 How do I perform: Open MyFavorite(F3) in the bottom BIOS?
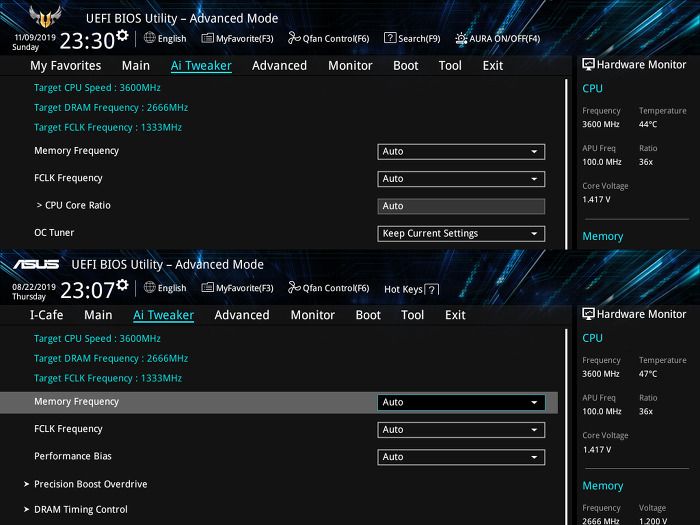point(238,288)
